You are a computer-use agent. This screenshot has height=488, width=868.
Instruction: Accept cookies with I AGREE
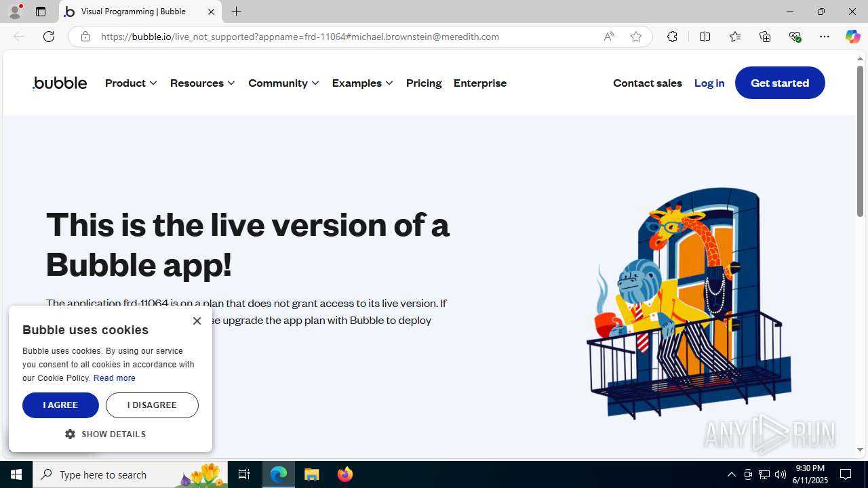[60, 405]
